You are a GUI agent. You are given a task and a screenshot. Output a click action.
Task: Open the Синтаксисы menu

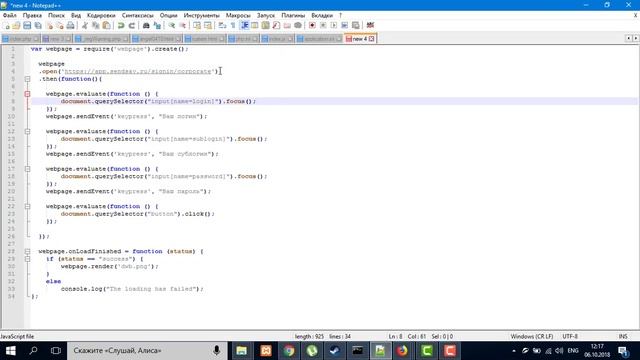coord(138,15)
